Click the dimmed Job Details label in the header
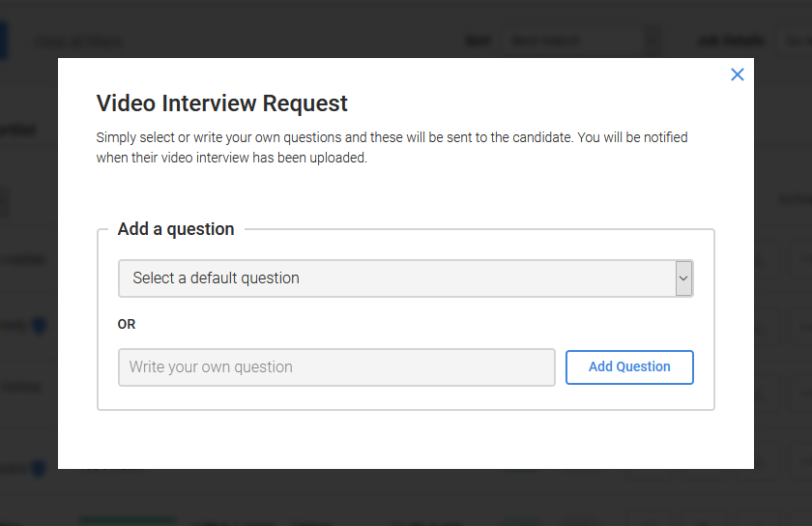Viewport: 812px width, 526px height. click(730, 41)
